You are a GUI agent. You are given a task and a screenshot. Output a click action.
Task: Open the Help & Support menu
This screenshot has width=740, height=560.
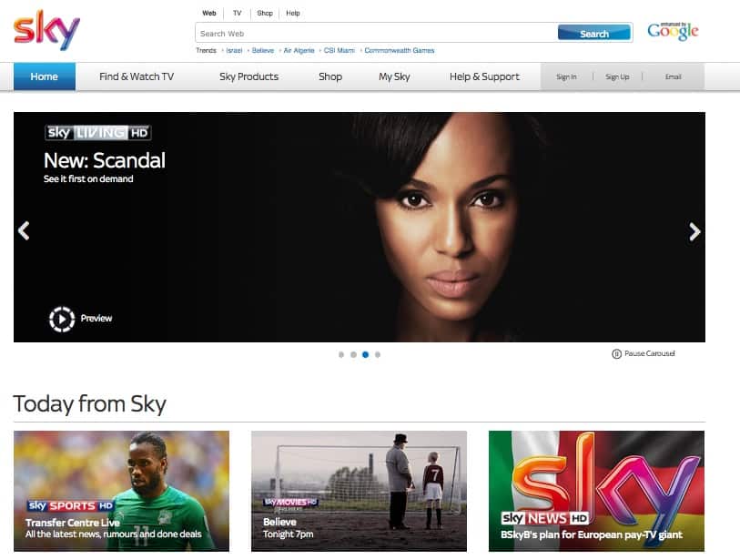(x=484, y=76)
